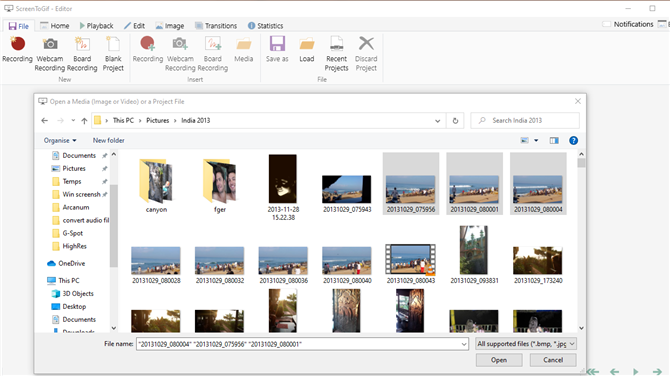Click the file list vertical scrollbar
The image size is (670, 376).
(581, 241)
